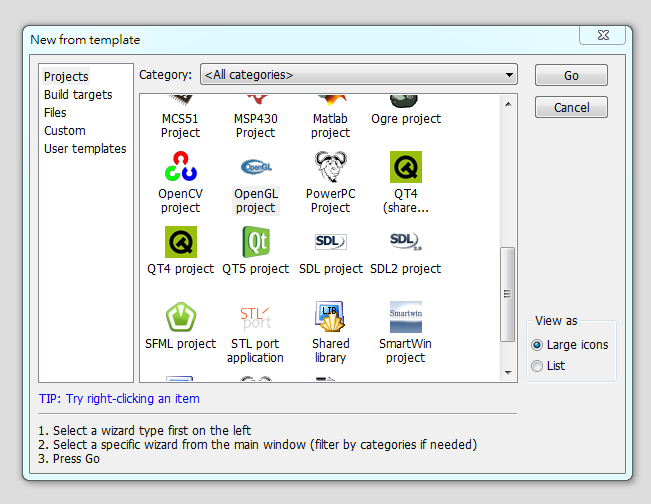Choose the QT5 project icon
651x504 pixels.
tap(256, 242)
